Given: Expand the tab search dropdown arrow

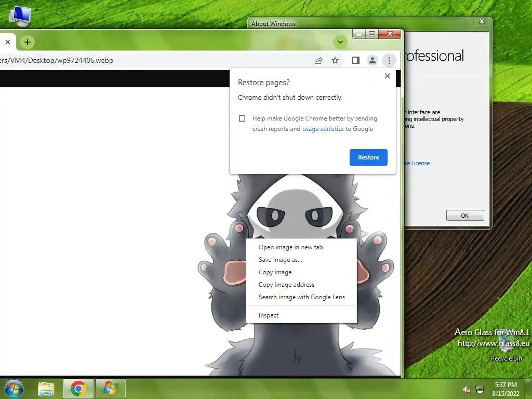Looking at the screenshot, I should point(340,42).
